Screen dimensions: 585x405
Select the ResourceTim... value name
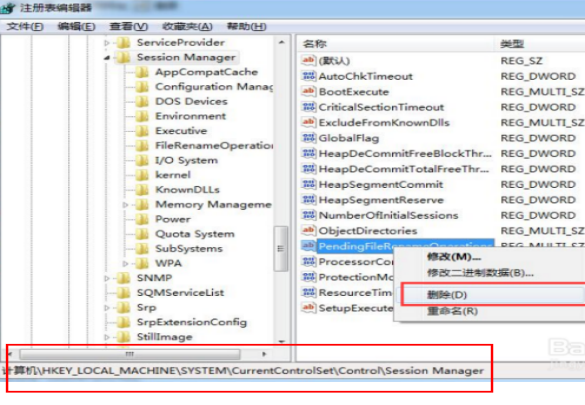[x=356, y=293]
